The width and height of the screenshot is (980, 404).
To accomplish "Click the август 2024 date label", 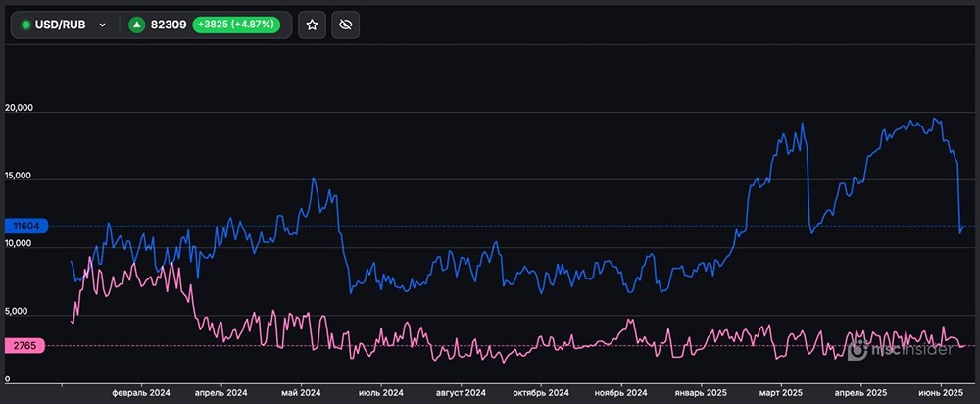I will [x=460, y=392].
